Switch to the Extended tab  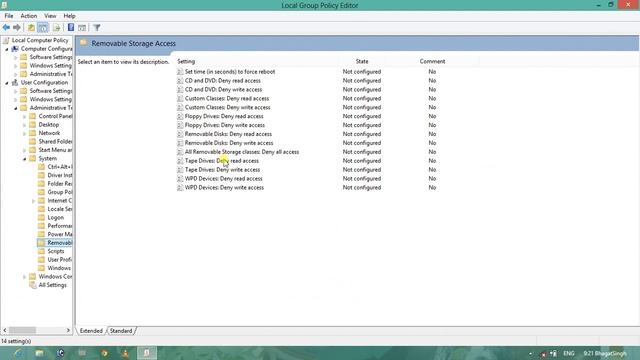click(91, 331)
